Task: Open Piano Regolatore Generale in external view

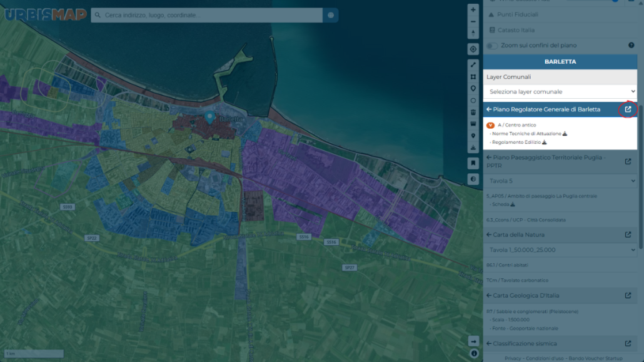Action: point(628,109)
